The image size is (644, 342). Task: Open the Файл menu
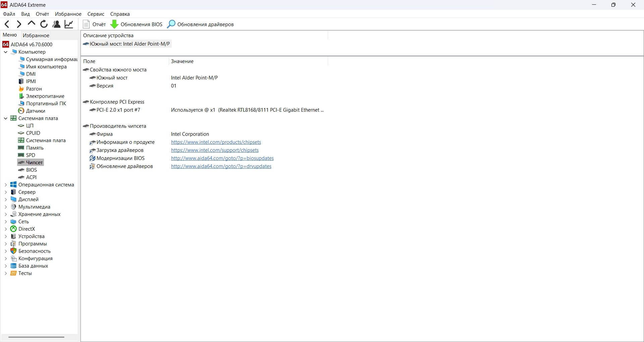pyautogui.click(x=9, y=14)
